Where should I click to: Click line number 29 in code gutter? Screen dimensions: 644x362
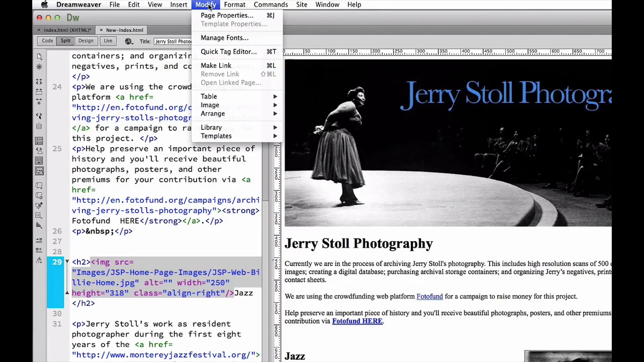pyautogui.click(x=57, y=262)
